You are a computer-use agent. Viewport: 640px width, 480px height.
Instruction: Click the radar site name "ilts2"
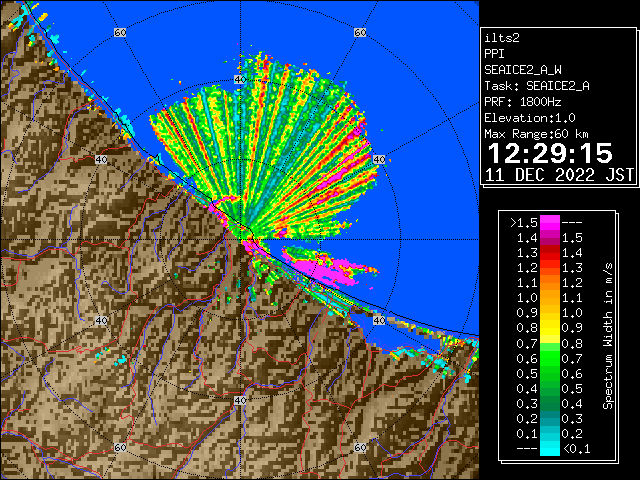(x=502, y=38)
